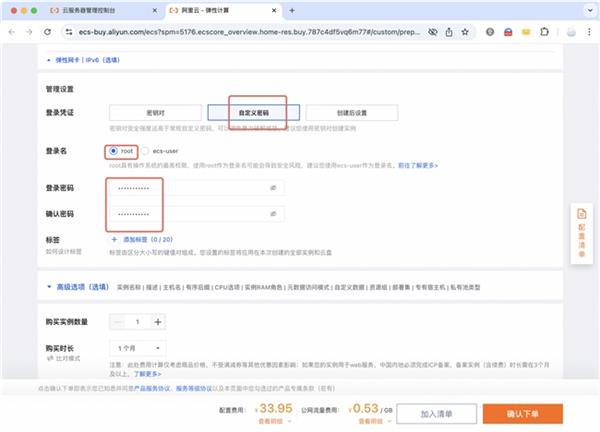Select 密钥对 login credential tab
The height and width of the screenshot is (432, 600).
[154, 113]
